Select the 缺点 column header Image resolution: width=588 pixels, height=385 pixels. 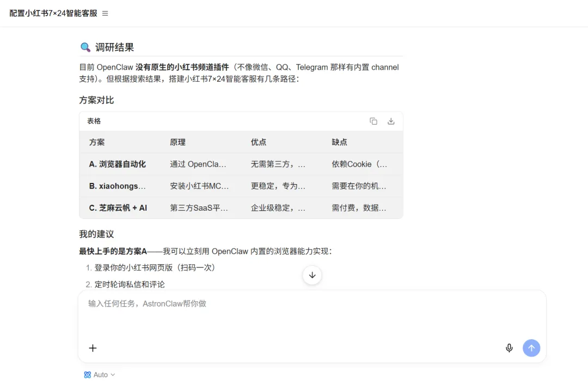339,142
